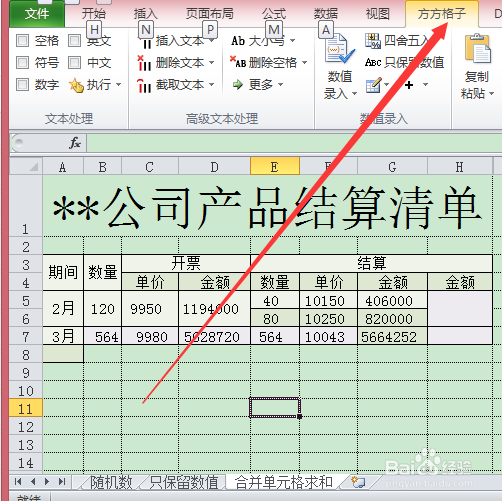Image resolution: width=502 pixels, height=501 pixels.
Task: Switch to the 数据 ribbon tab
Action: (326, 14)
